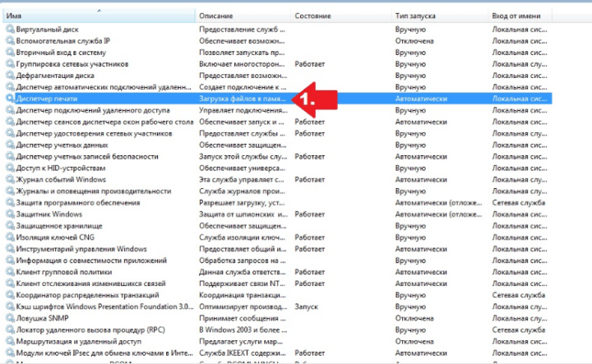This screenshot has width=592, height=364.
Task: Click the icon beside Ловушка SNMP
Action: [x=10, y=318]
